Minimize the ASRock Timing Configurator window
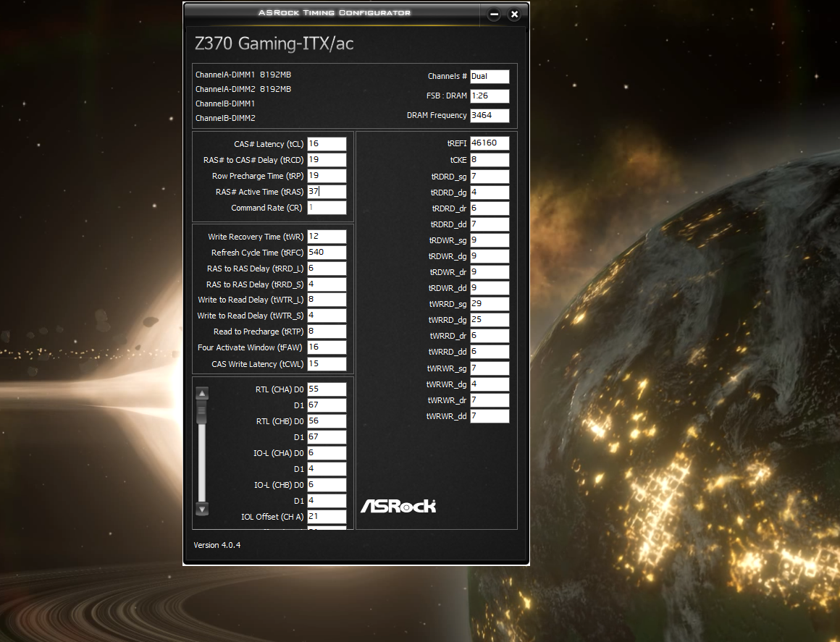840x642 pixels. (494, 14)
